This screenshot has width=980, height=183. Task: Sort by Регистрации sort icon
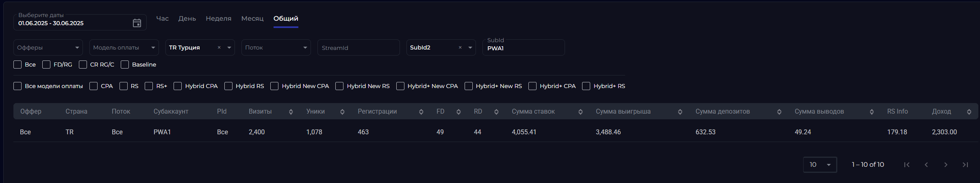(421, 112)
